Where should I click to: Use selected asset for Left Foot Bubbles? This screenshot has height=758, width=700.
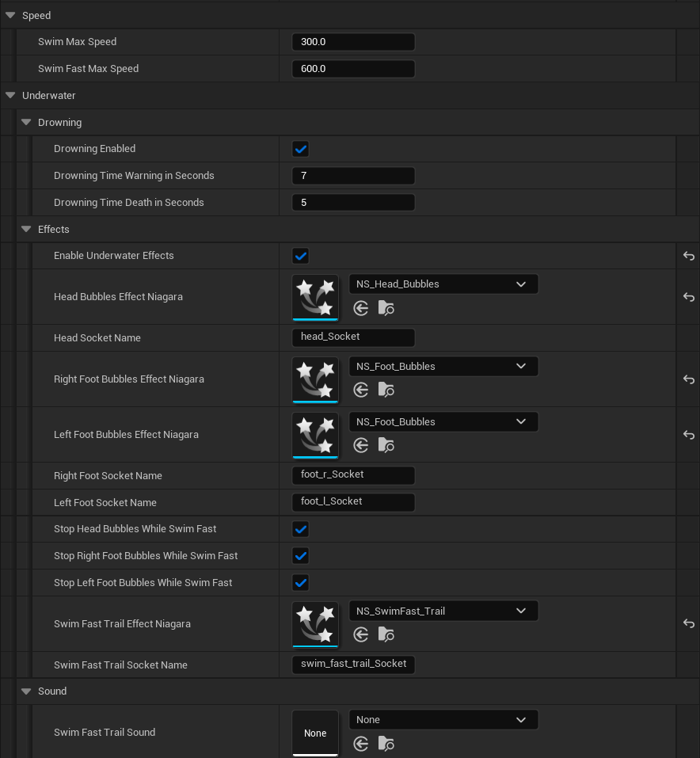pyautogui.click(x=361, y=444)
